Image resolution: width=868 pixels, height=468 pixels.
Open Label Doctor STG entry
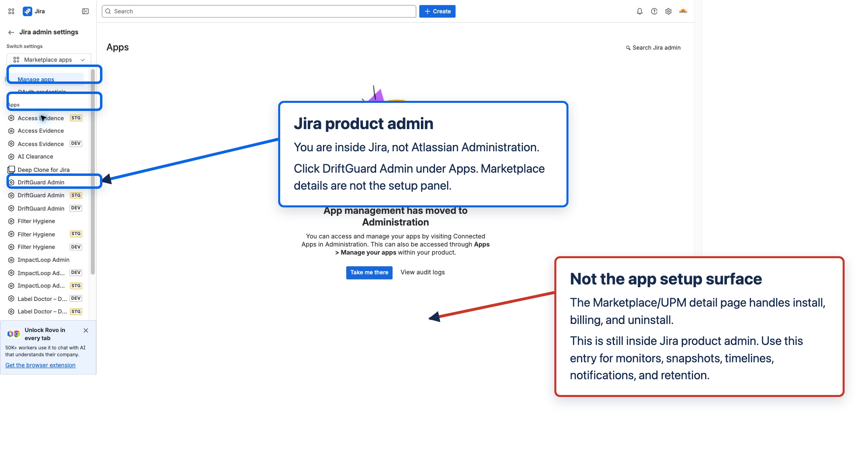pos(45,311)
